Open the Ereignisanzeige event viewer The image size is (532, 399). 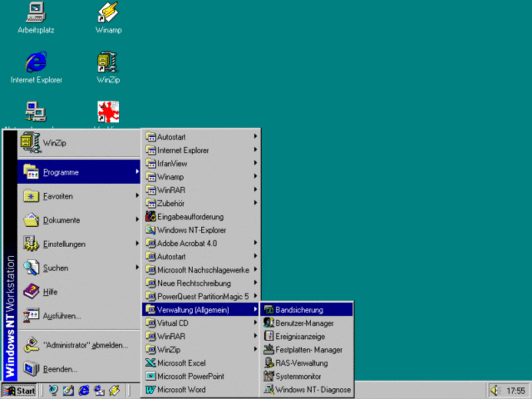[307, 336]
